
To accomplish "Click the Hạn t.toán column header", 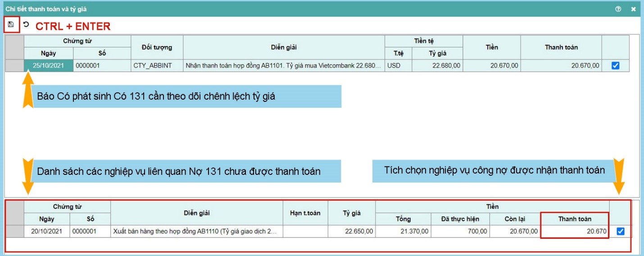I will (305, 213).
